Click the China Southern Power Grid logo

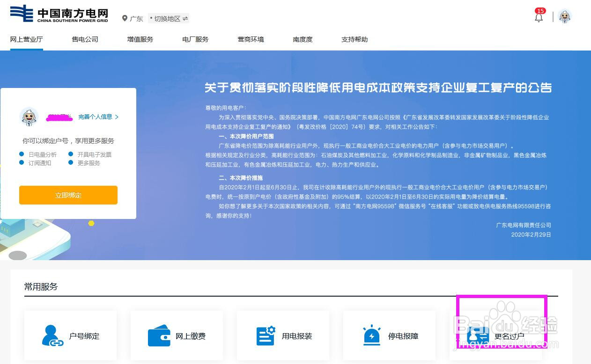[x=59, y=14]
